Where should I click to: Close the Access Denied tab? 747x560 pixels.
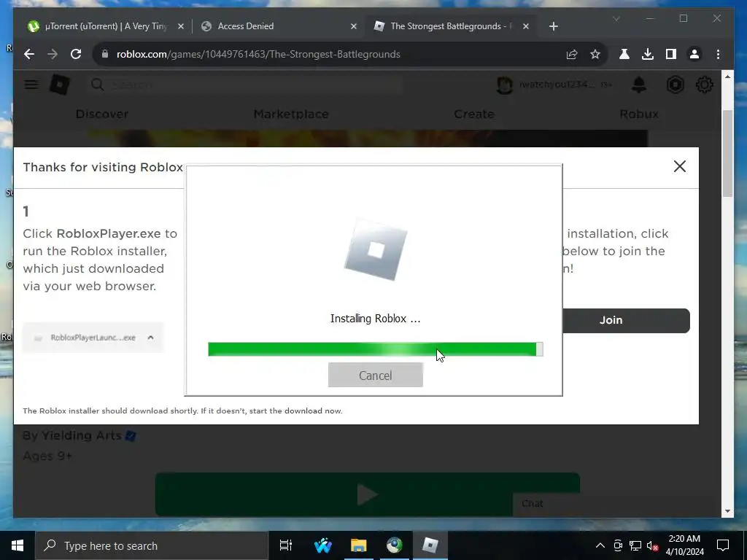click(x=354, y=26)
